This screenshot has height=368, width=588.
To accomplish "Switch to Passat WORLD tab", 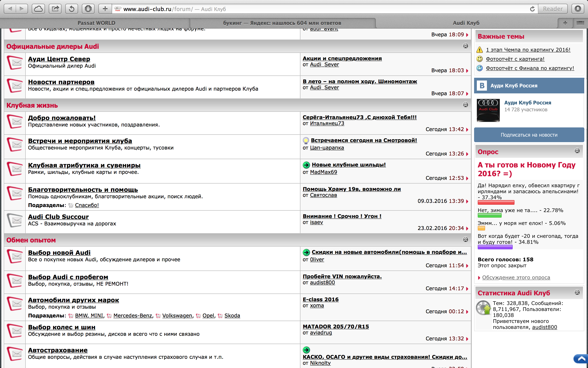I will 96,23.
